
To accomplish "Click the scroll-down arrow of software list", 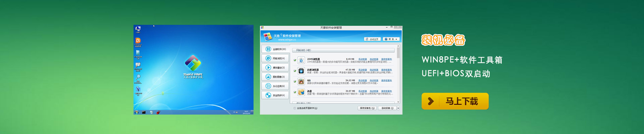I will click(398, 102).
